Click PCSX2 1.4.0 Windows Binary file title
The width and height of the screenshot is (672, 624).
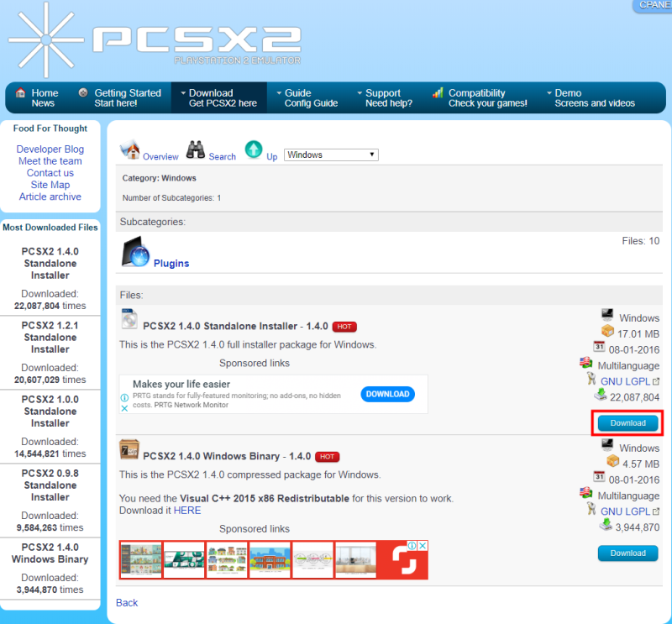coord(227,456)
